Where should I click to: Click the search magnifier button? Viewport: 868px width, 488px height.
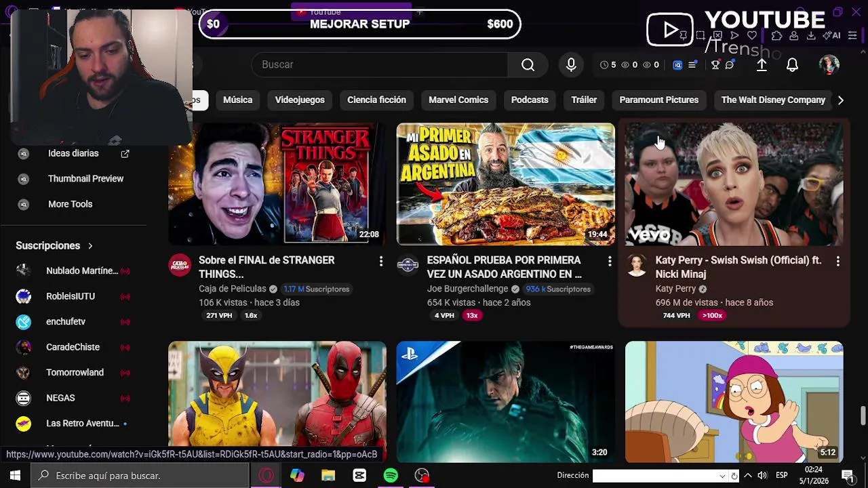click(x=528, y=64)
